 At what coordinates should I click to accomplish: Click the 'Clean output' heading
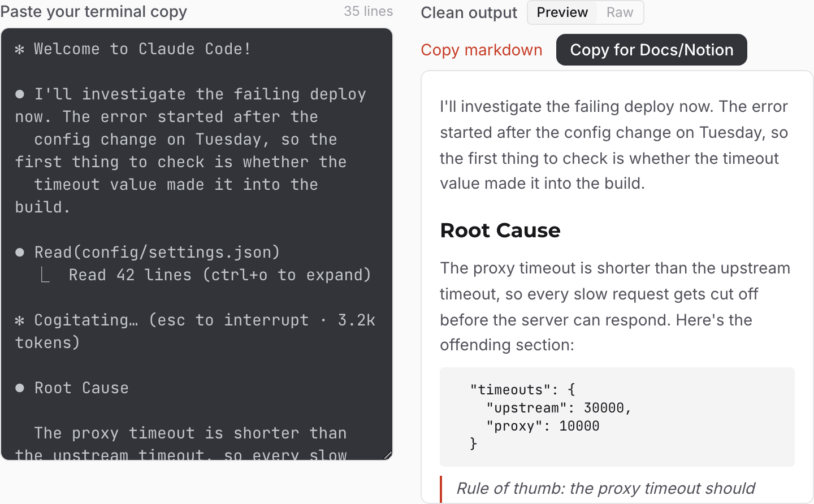(469, 12)
